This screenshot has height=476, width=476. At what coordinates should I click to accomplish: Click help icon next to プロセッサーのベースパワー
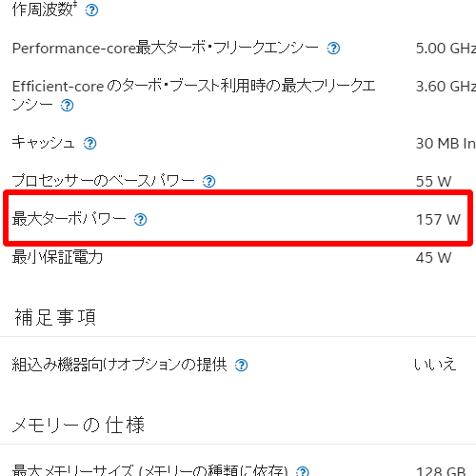click(208, 182)
